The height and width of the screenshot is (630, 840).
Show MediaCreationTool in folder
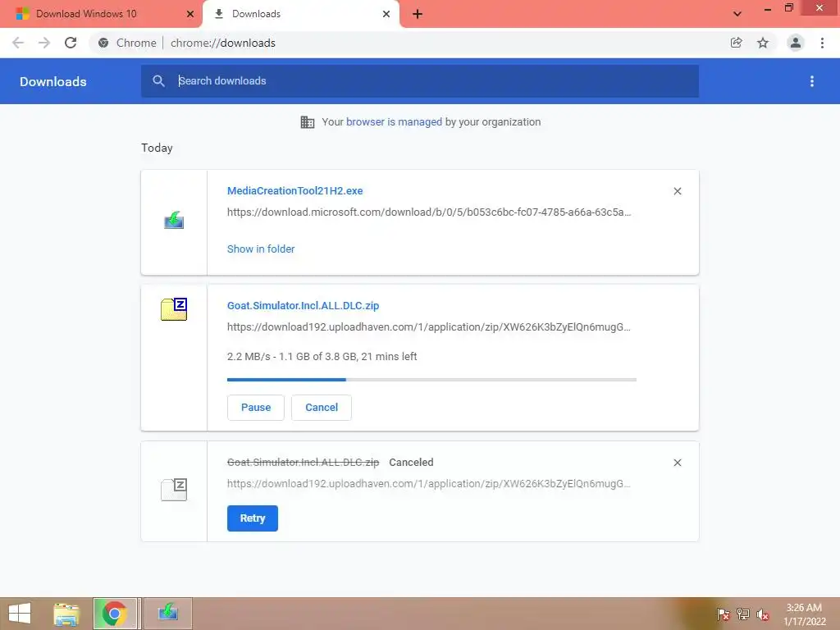(261, 249)
